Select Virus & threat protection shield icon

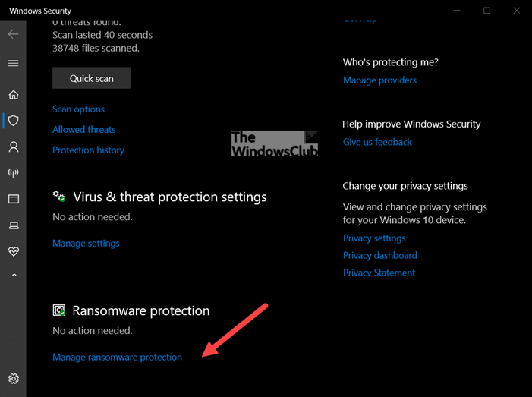click(x=13, y=121)
